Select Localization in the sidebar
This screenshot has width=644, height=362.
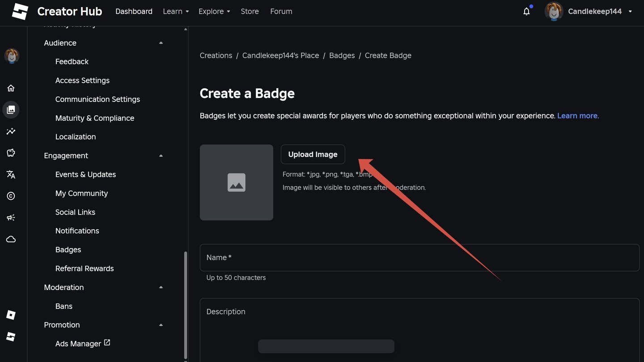point(76,137)
